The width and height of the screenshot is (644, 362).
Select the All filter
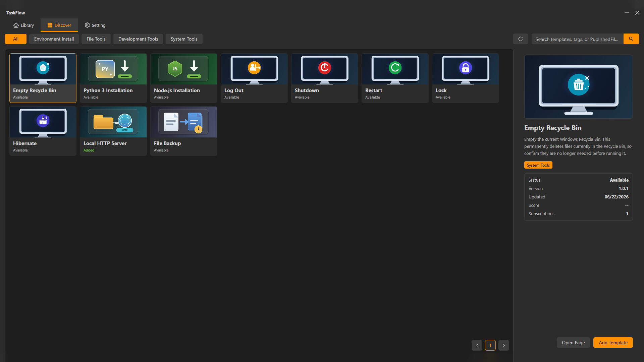point(16,39)
